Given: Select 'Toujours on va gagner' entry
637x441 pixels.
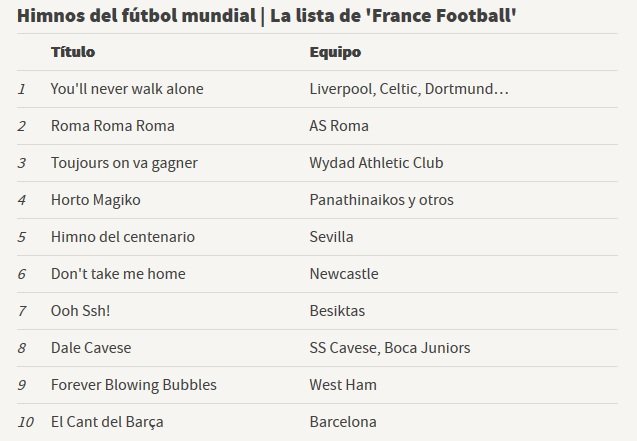Looking at the screenshot, I should tap(124, 163).
